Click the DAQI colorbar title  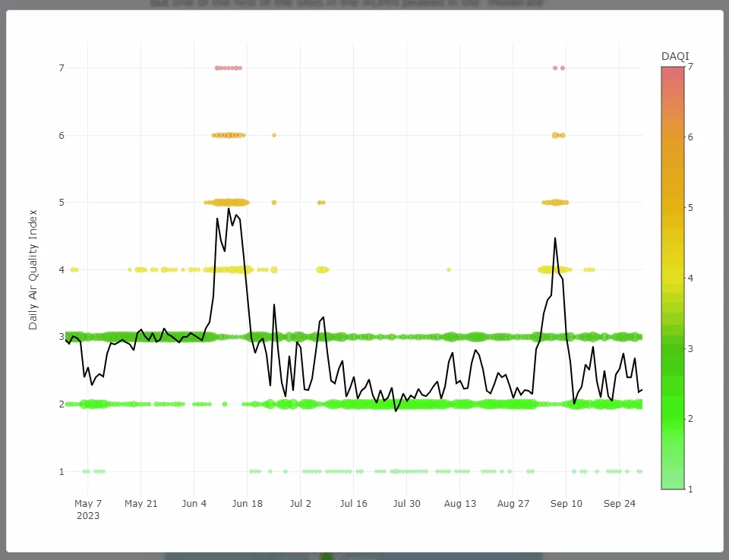coord(675,55)
